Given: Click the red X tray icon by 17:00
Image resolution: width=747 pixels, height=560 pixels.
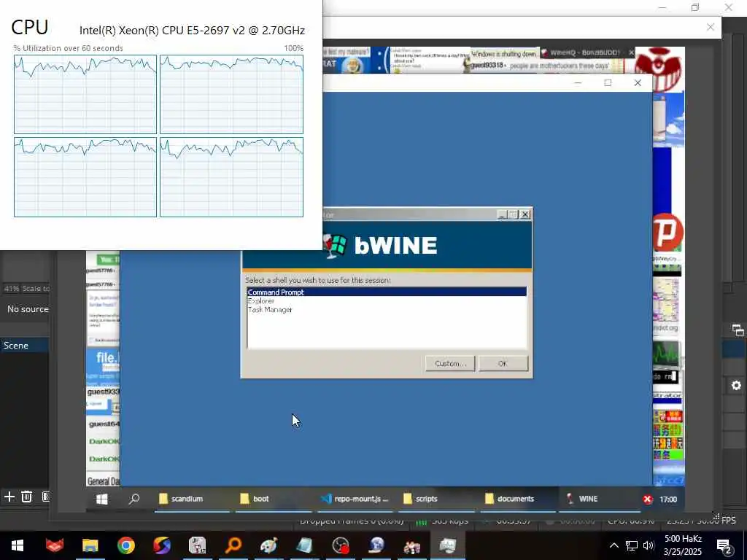Looking at the screenshot, I should point(648,499).
